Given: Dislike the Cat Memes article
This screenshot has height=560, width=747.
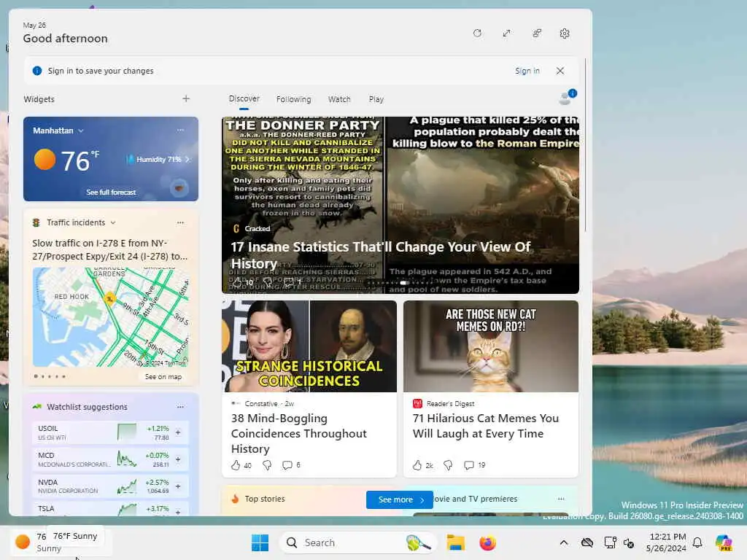Looking at the screenshot, I should click(x=448, y=465).
